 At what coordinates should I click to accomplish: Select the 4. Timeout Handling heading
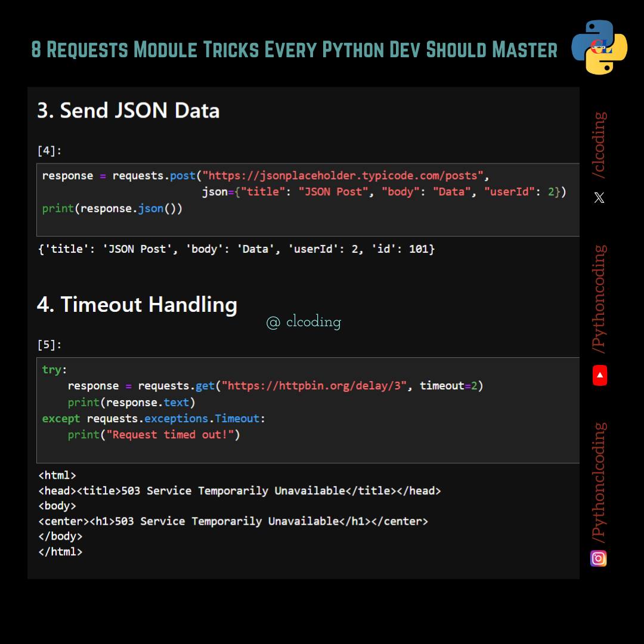tap(137, 305)
